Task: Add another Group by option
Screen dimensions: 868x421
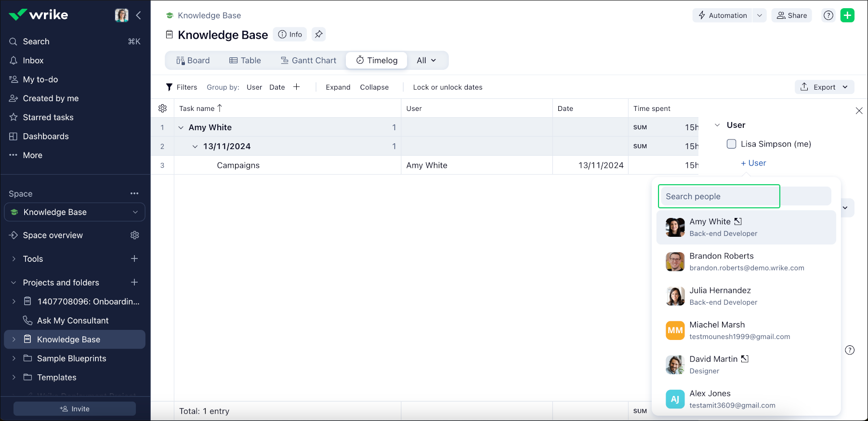Action: click(297, 87)
